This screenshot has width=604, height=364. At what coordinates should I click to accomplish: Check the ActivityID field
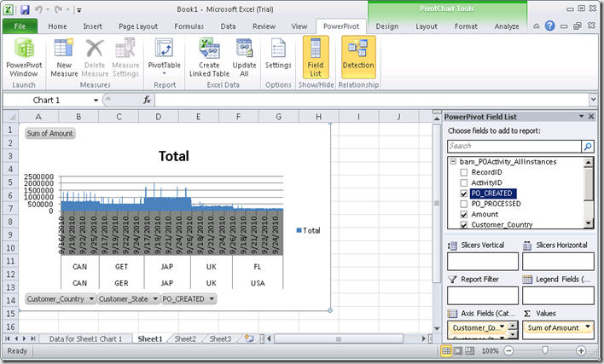[464, 182]
